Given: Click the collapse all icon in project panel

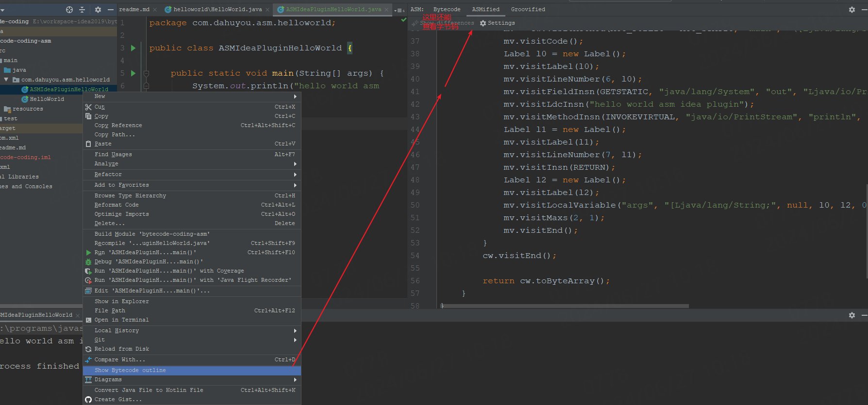Looking at the screenshot, I should tap(82, 10).
